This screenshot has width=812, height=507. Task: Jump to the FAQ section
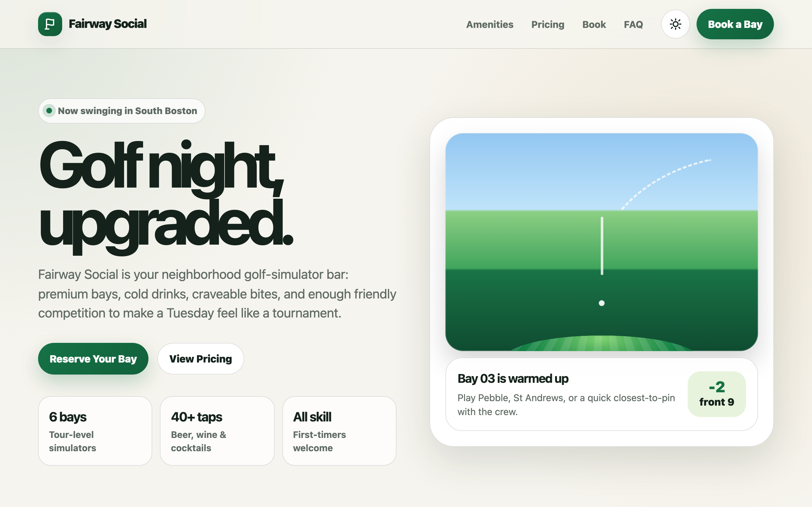point(633,24)
